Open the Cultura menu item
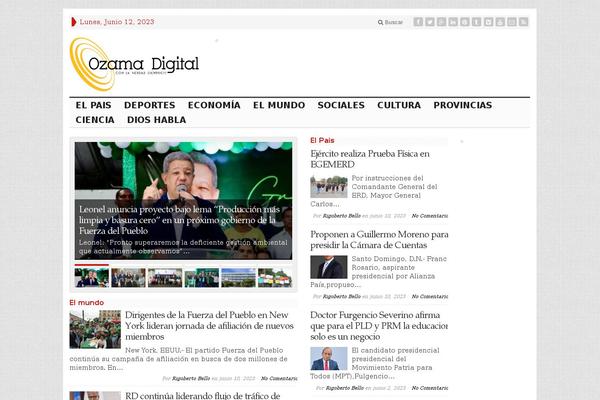 (x=399, y=105)
